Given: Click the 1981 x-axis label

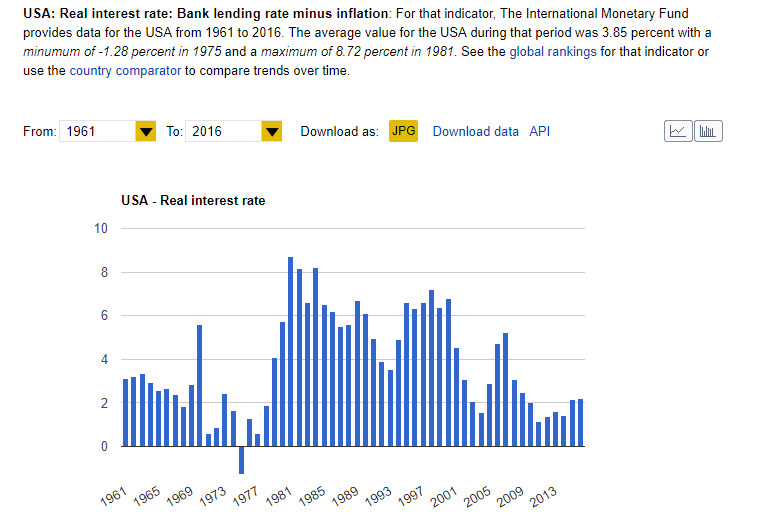Looking at the screenshot, I should click(279, 496).
